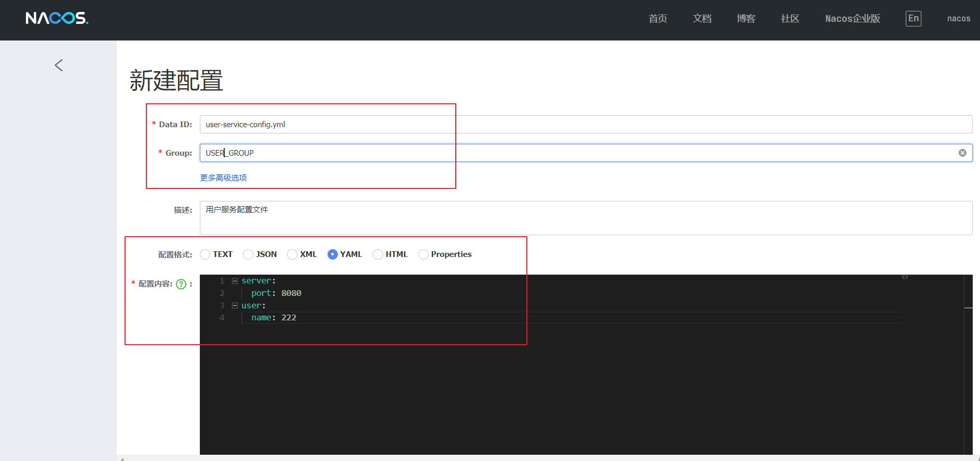
Task: Select the Properties format radio button
Action: tap(424, 254)
